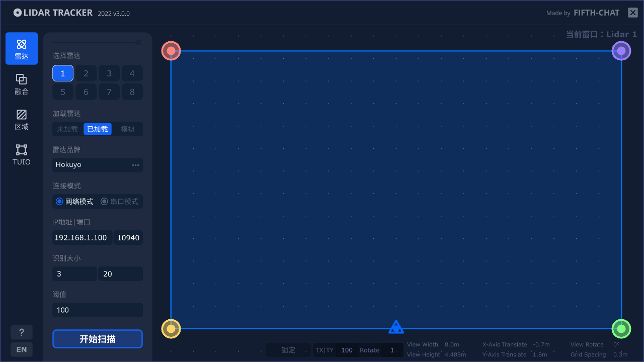Click the IP address input field
Screen dimensions: 644x362
point(82,237)
